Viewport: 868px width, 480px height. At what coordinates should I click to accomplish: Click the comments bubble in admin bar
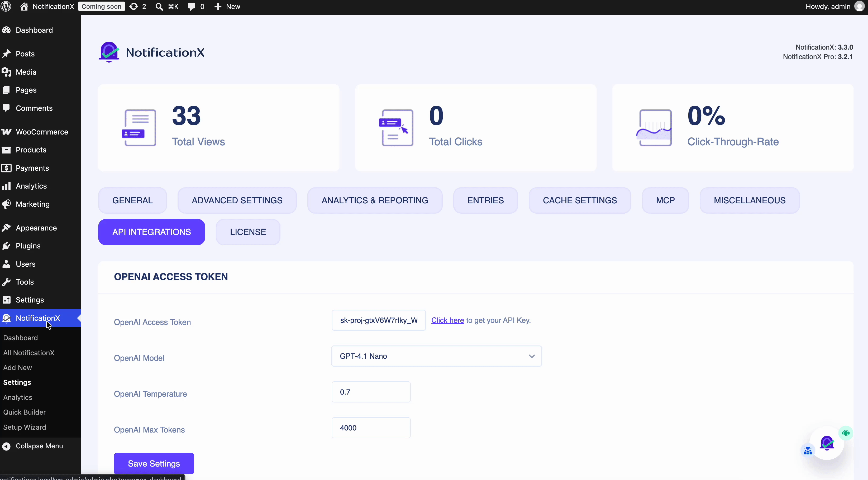[191, 6]
